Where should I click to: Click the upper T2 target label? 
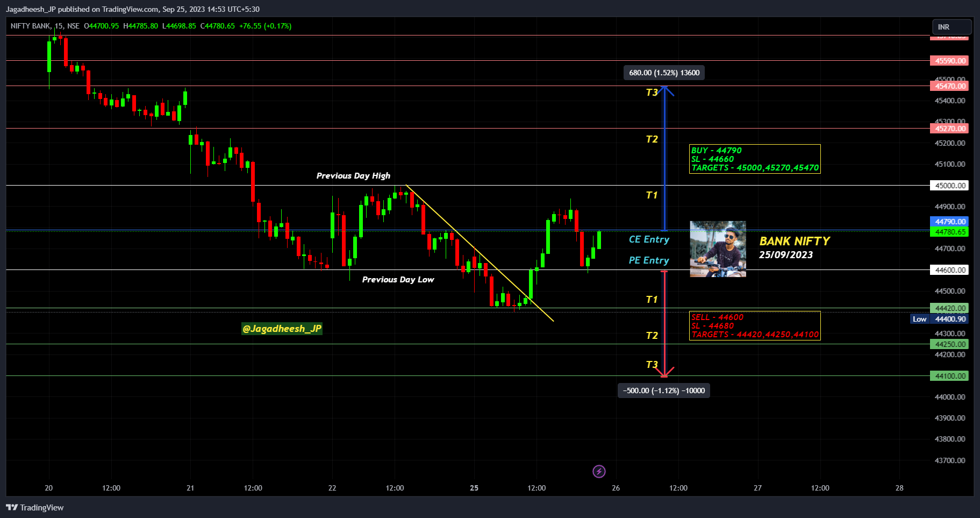tap(652, 139)
